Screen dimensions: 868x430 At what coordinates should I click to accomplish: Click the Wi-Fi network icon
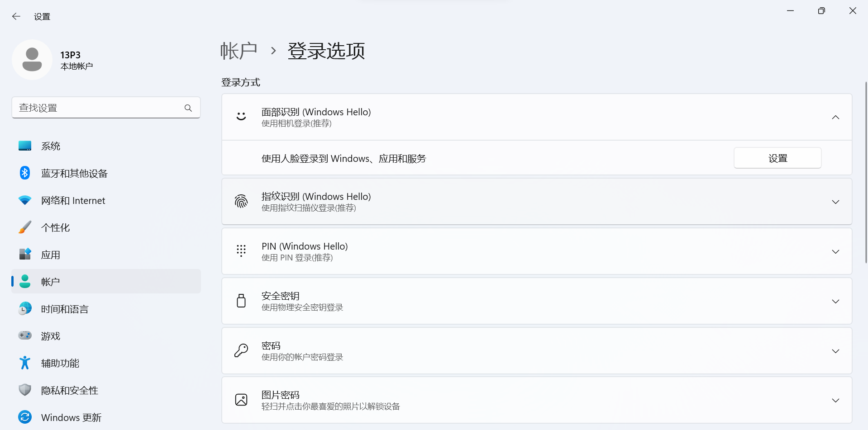(25, 200)
